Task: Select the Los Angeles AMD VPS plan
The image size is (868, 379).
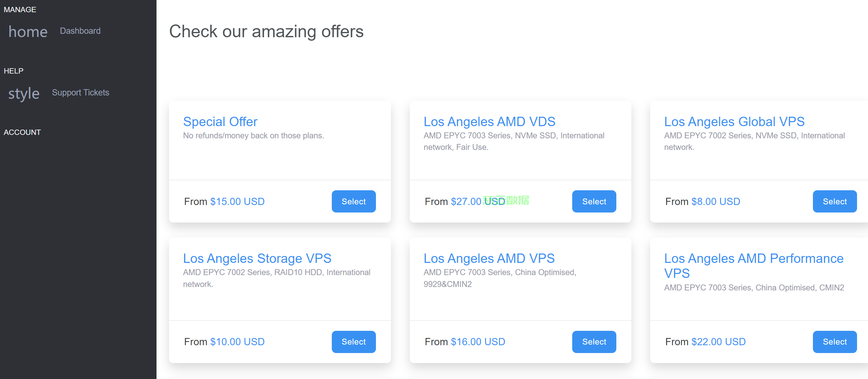Action: (x=594, y=342)
